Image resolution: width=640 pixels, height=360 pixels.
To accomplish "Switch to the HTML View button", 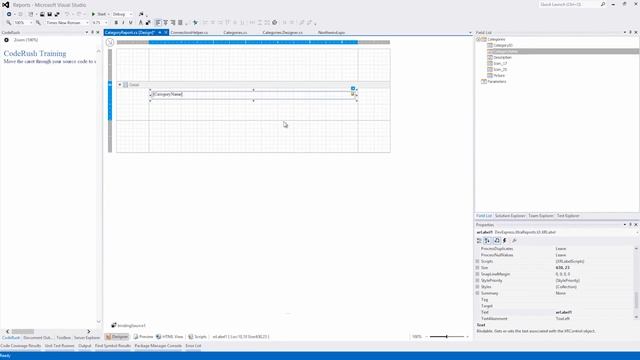I will (x=169, y=337).
